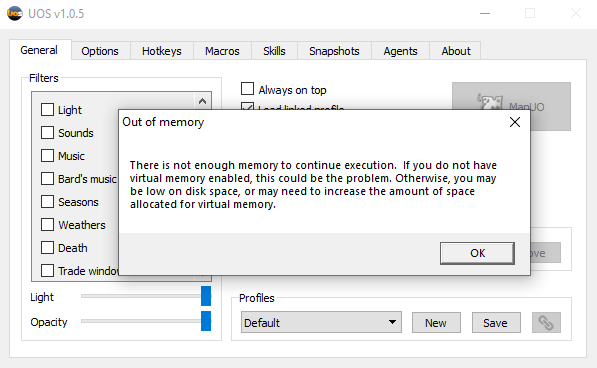Switch to the Hotkeys tab
The height and width of the screenshot is (368, 597).
(162, 51)
